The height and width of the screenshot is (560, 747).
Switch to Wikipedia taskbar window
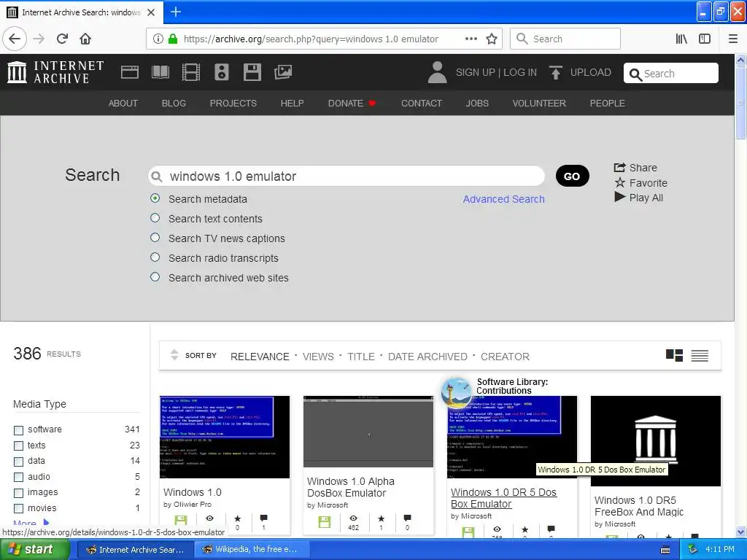point(252,550)
